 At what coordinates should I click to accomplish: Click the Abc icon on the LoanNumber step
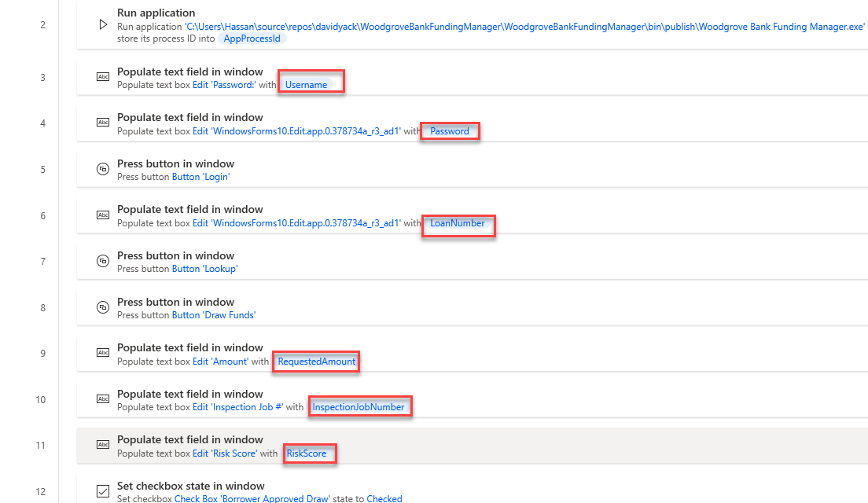click(103, 215)
